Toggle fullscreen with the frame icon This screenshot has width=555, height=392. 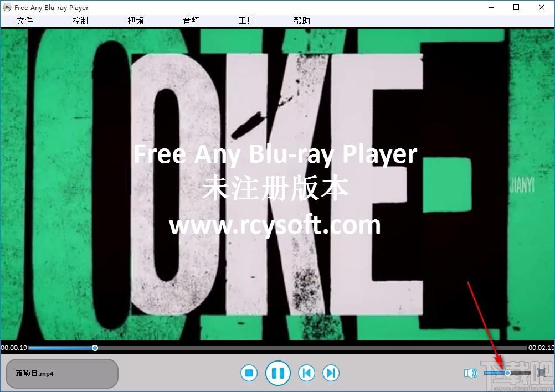[x=542, y=372]
